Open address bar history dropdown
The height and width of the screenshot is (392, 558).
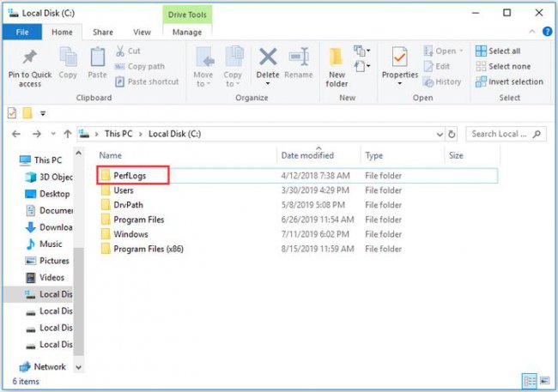pos(440,135)
